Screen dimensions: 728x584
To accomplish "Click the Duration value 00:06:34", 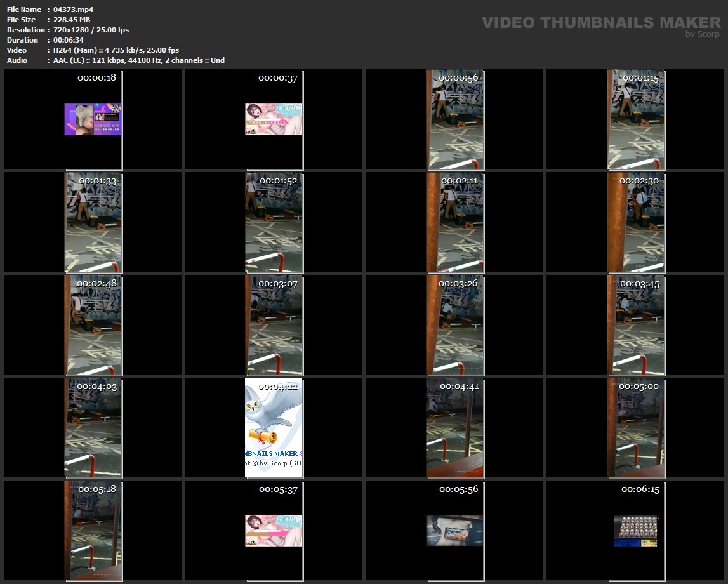I will (x=69, y=40).
